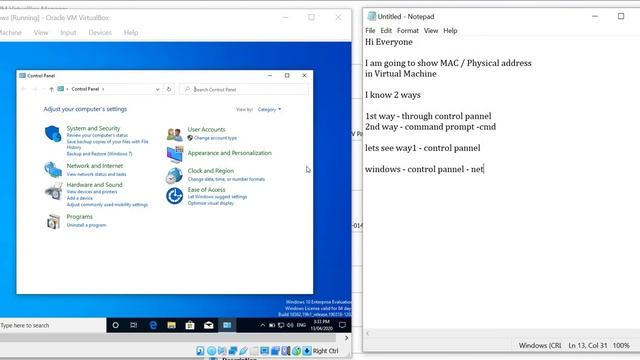The image size is (640, 360).
Task: Click Type here to search box
Action: tap(53, 325)
